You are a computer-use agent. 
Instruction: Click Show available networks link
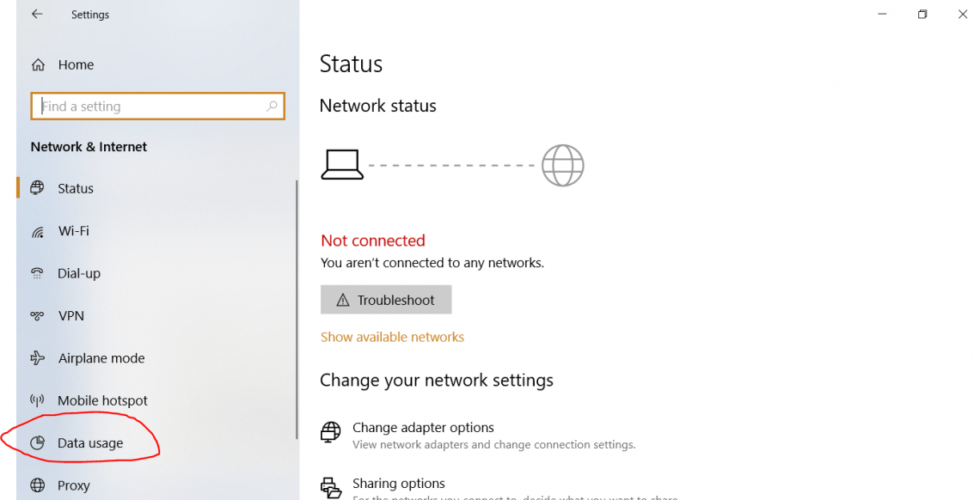point(392,337)
